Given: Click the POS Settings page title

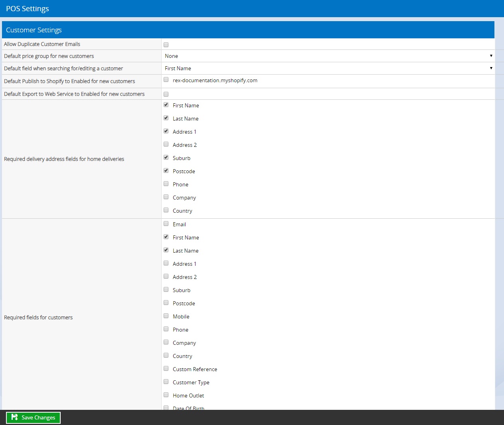Looking at the screenshot, I should click(28, 9).
